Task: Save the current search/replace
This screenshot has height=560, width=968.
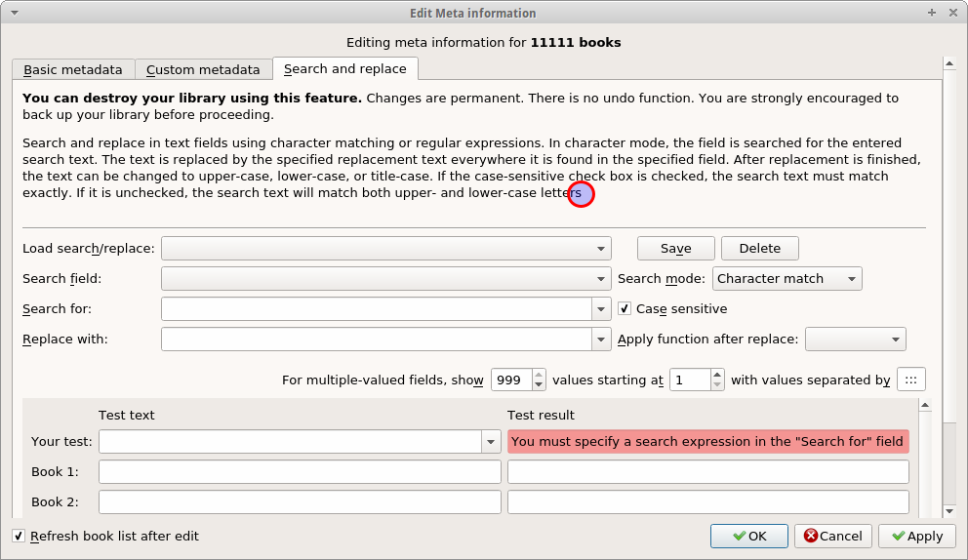Action: (x=675, y=248)
